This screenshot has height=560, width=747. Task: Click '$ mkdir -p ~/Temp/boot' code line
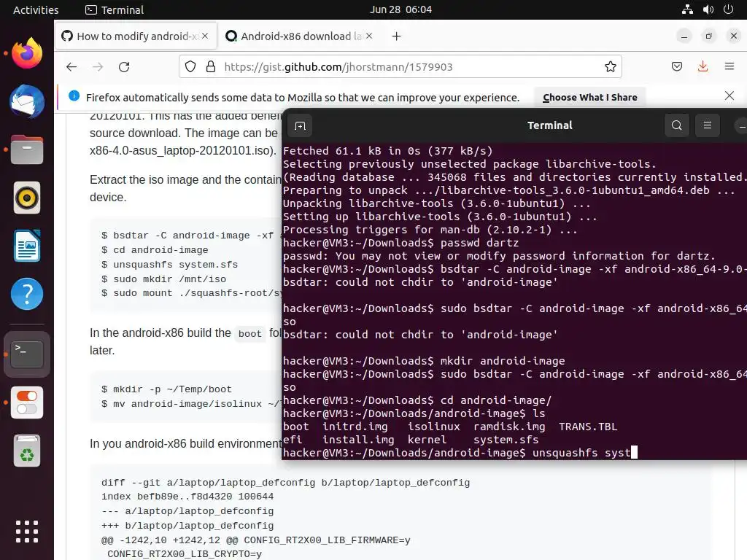coord(167,389)
